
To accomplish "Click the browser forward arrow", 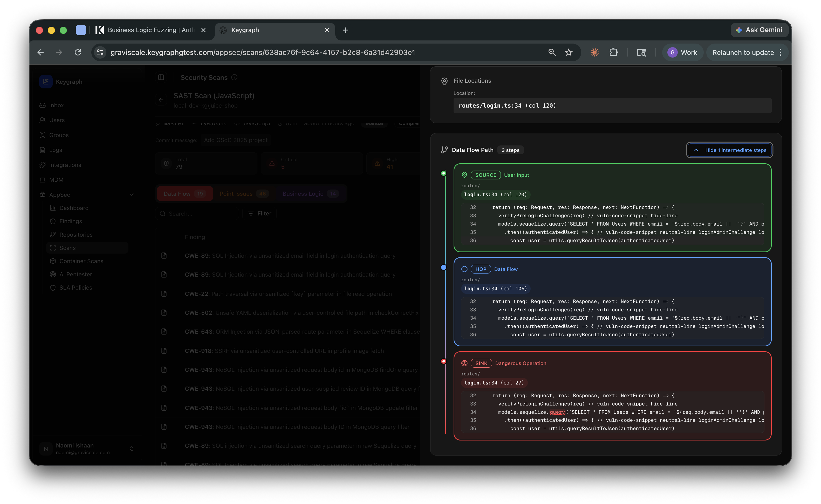I will (59, 52).
